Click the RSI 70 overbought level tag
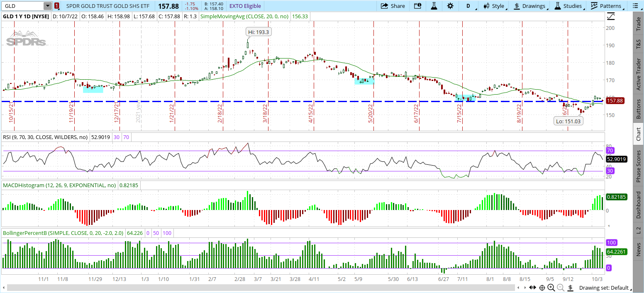The width and height of the screenshot is (644, 293). click(x=610, y=150)
